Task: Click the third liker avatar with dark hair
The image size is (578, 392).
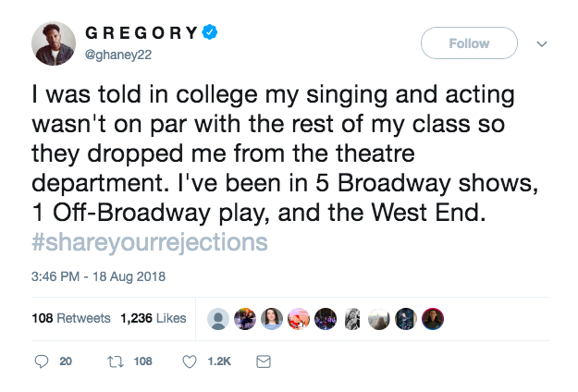Action: (272, 319)
